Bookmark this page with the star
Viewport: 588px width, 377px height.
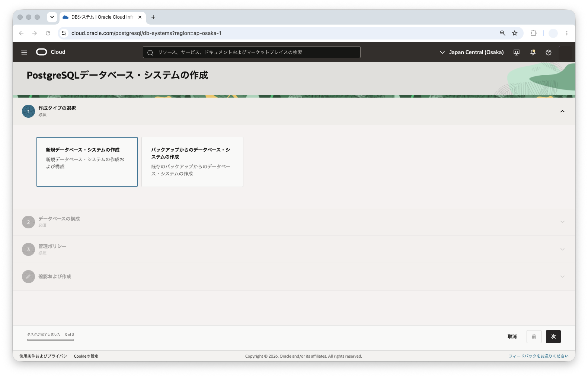515,33
